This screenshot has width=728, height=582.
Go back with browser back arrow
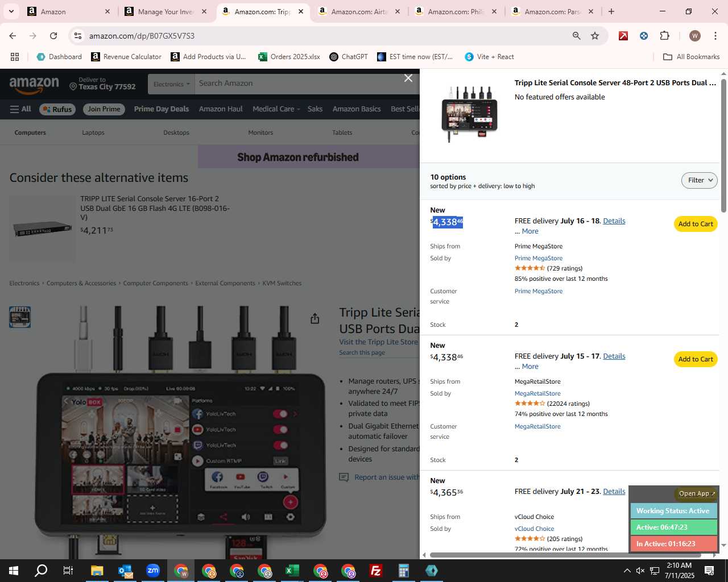[13, 36]
